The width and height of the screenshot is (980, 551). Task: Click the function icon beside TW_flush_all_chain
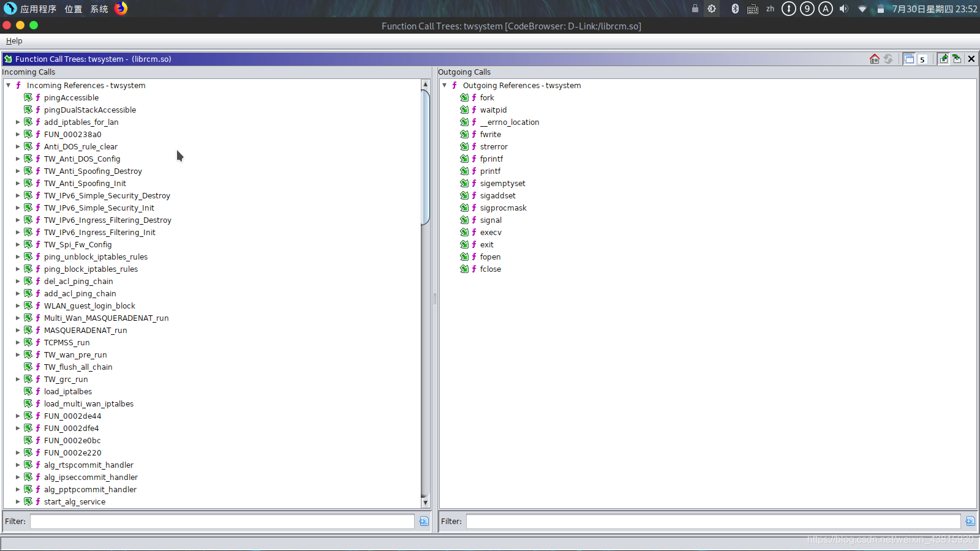coord(38,367)
